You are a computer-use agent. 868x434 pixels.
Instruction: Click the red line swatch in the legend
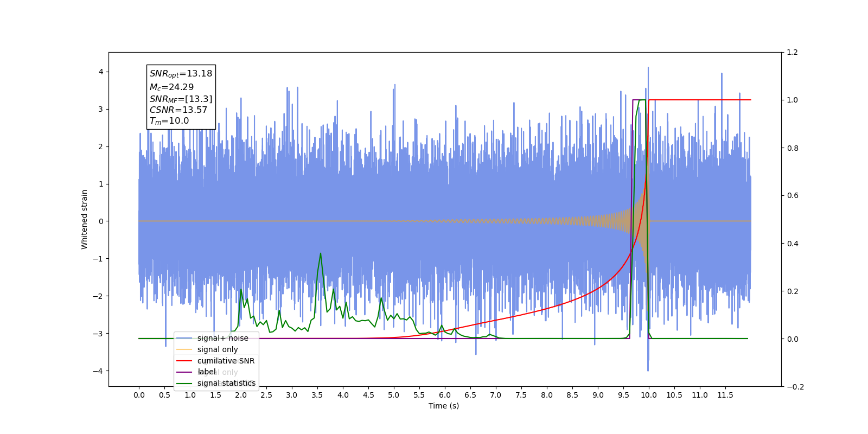[184, 361]
